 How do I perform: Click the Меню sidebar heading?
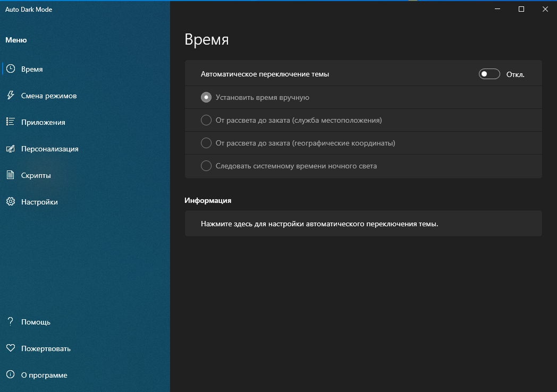[x=16, y=40]
